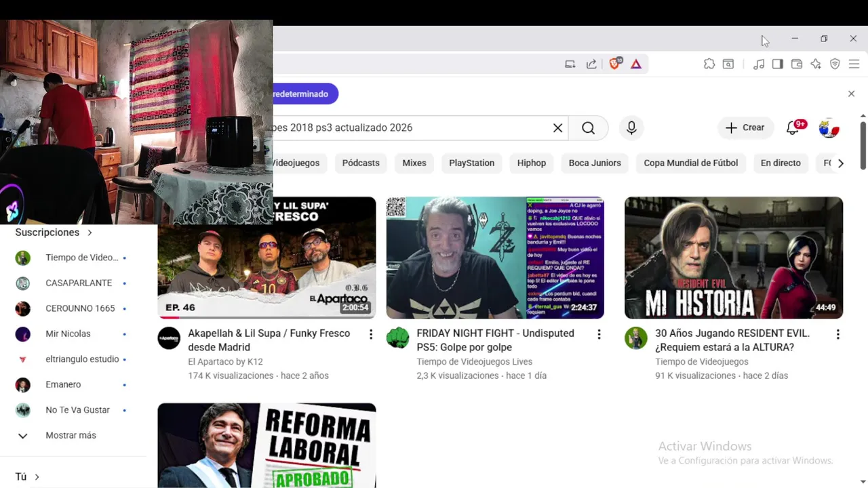Select the En directo filter chip
Screen dimensions: 868x488
(x=781, y=163)
